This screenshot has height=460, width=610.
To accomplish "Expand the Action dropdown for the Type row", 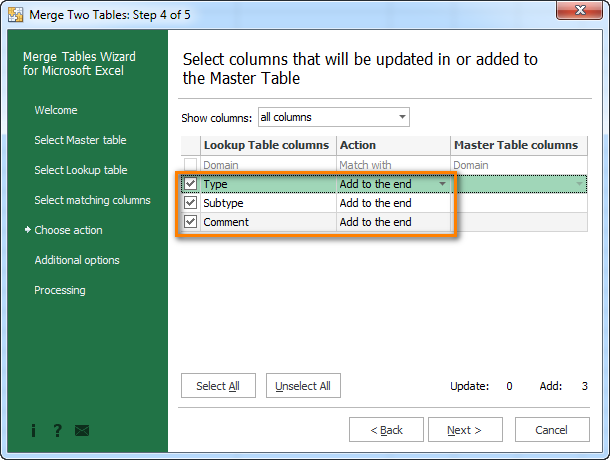I will click(x=442, y=184).
